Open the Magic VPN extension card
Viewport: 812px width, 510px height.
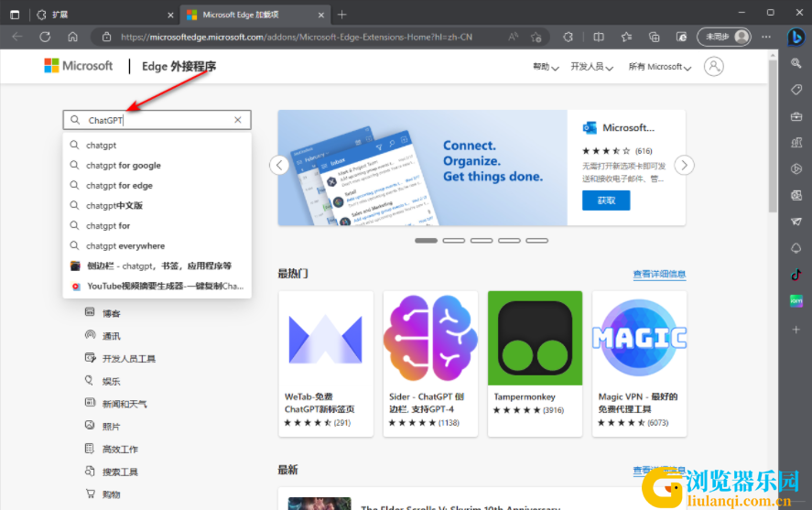click(x=640, y=364)
